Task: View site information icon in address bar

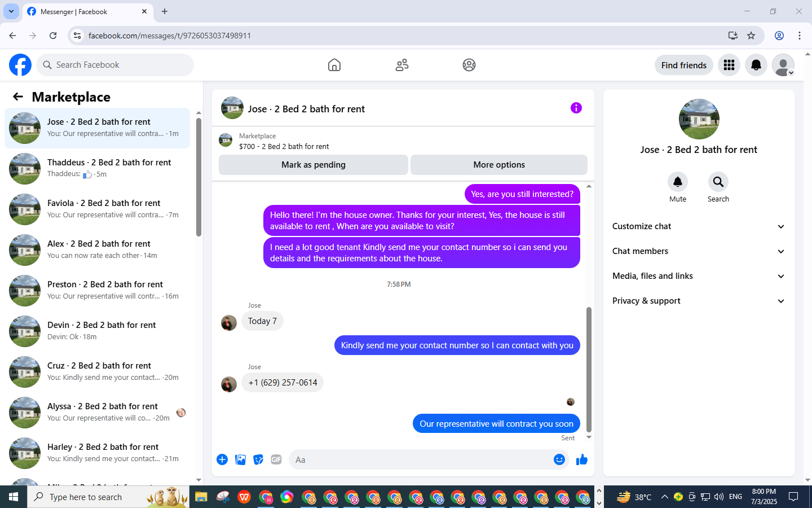Action: click(x=77, y=36)
